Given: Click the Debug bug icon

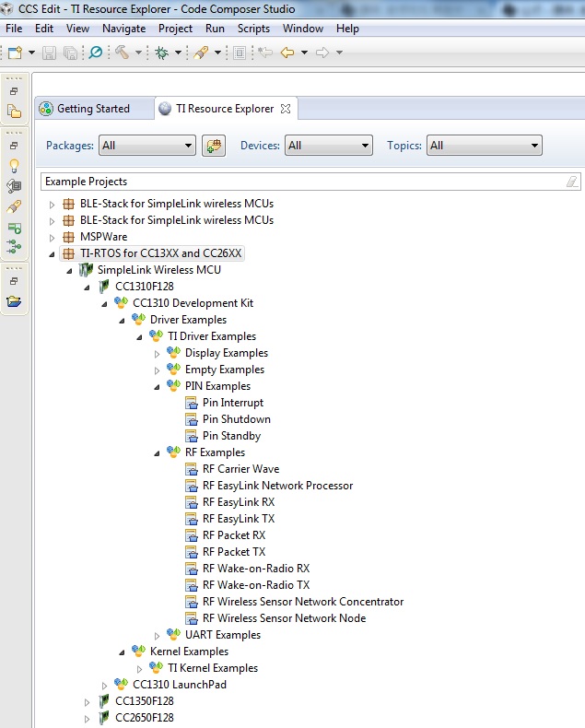Looking at the screenshot, I should coord(161,53).
